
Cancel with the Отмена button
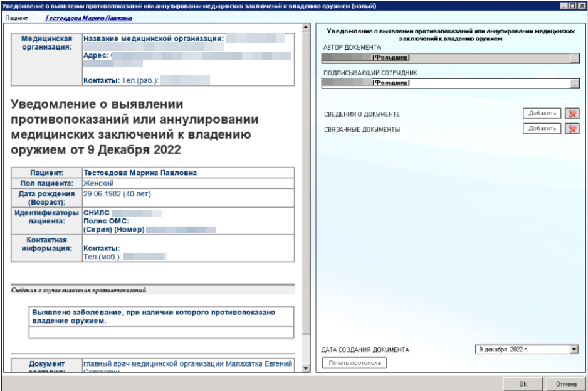point(566,384)
